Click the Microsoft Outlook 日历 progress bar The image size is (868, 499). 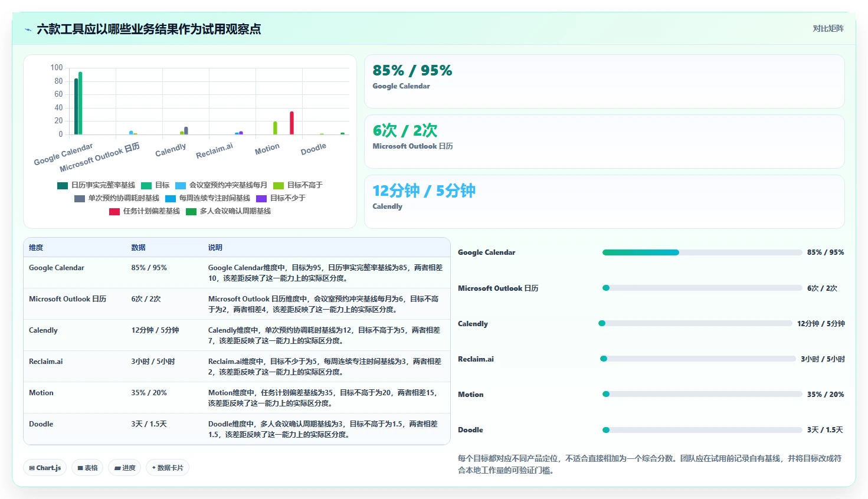tap(702, 288)
